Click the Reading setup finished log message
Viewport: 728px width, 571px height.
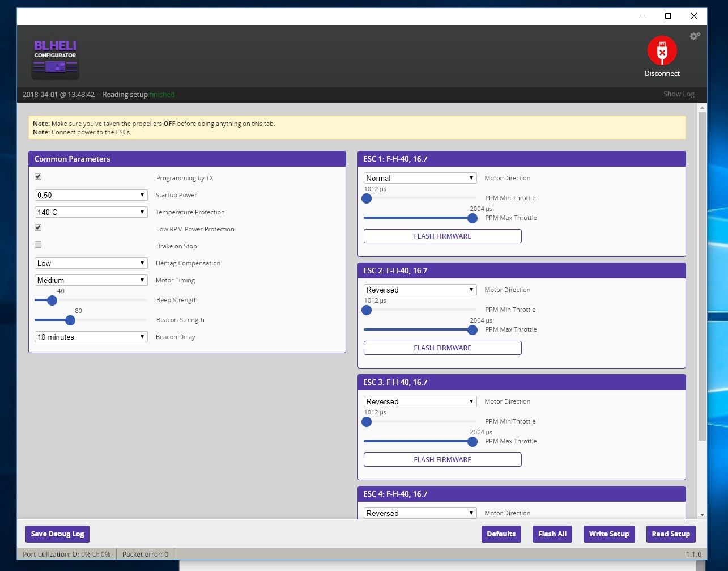(x=99, y=95)
